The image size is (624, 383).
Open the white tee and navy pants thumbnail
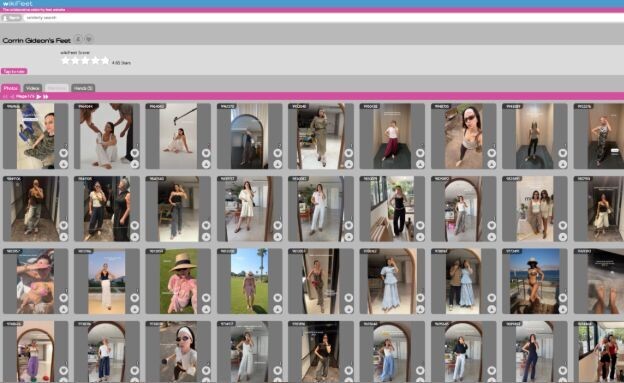click(107, 352)
